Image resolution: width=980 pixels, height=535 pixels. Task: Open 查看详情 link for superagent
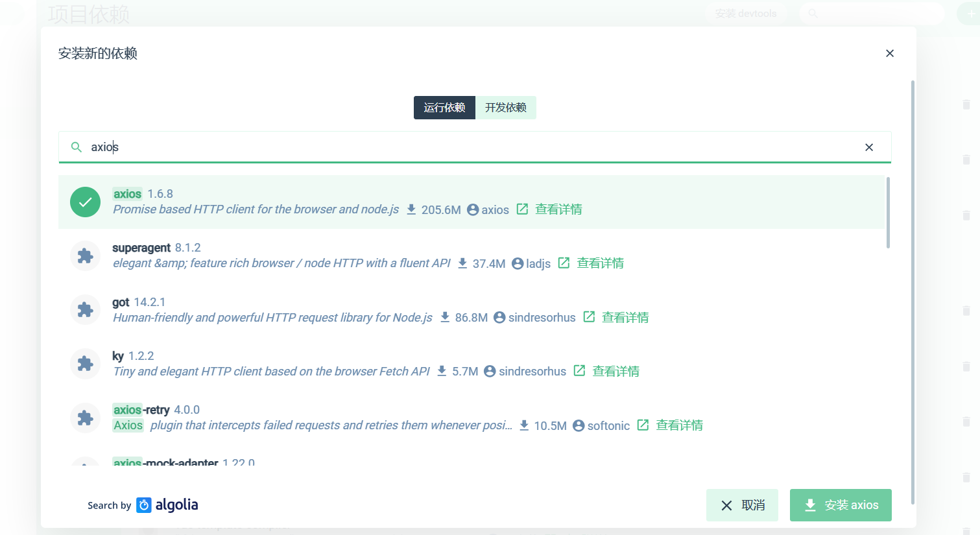601,263
